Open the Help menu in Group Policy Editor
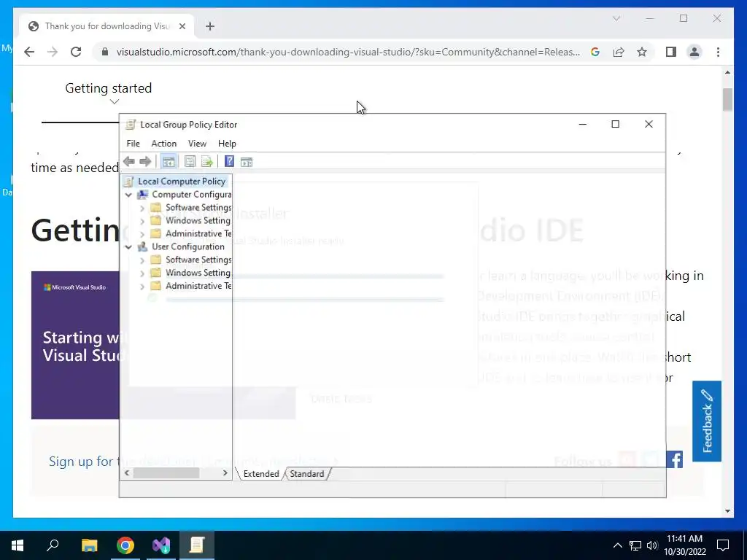 coord(227,144)
